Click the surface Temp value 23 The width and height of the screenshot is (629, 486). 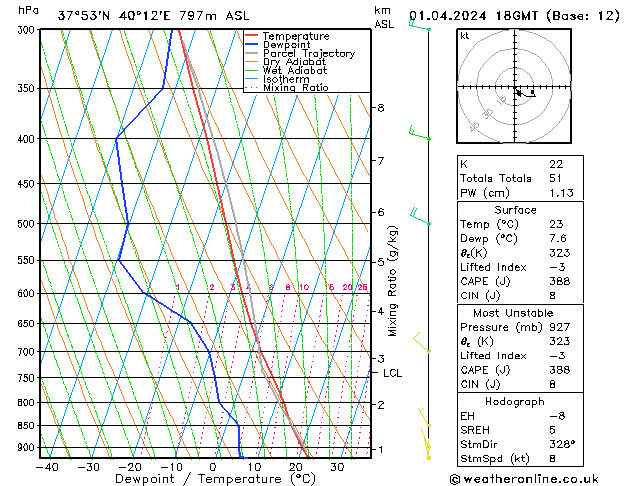[x=556, y=224]
